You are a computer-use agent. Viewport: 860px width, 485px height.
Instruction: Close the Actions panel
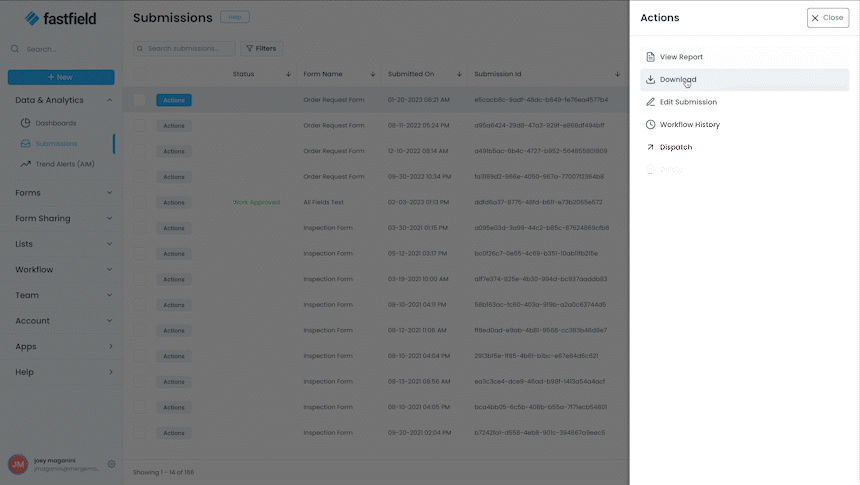827,17
